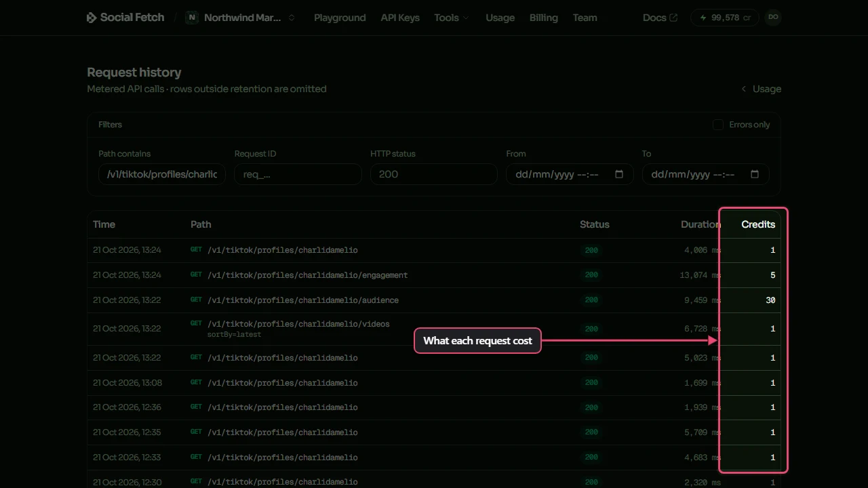The image size is (868, 488).
Task: Expand the Tools dropdown menu
Action: (x=452, y=18)
